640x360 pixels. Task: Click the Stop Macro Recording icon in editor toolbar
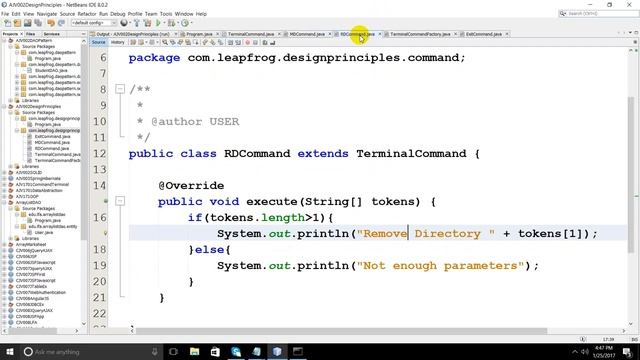256,42
